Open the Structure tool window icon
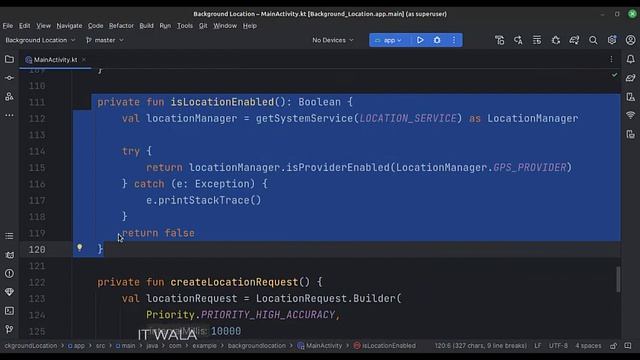 point(9,236)
